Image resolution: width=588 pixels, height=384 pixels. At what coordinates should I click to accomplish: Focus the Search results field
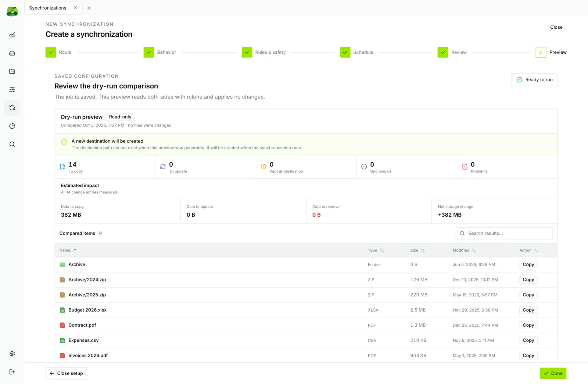click(504, 234)
